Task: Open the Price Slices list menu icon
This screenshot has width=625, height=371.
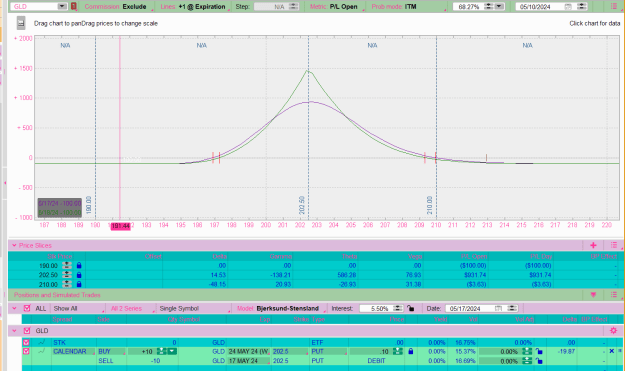Action: (x=614, y=245)
